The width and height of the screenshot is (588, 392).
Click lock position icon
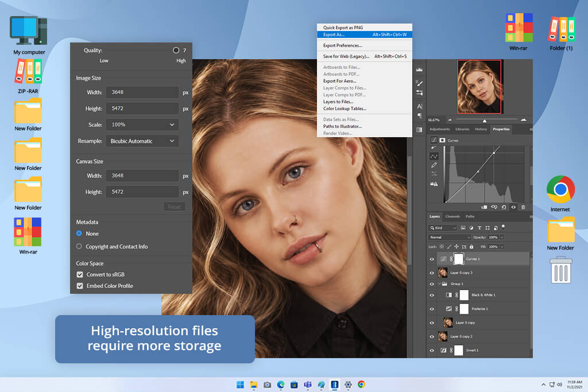[x=457, y=247]
